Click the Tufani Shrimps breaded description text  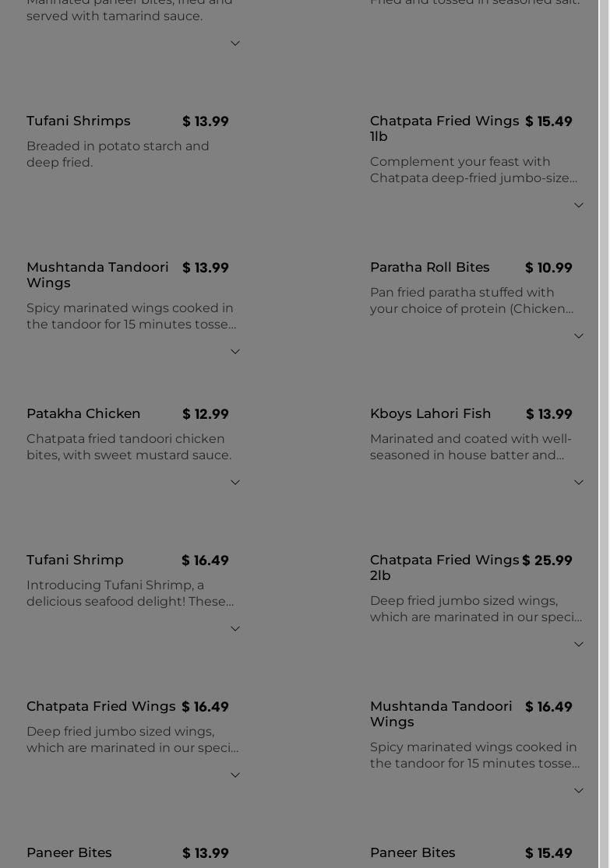pyautogui.click(x=118, y=154)
